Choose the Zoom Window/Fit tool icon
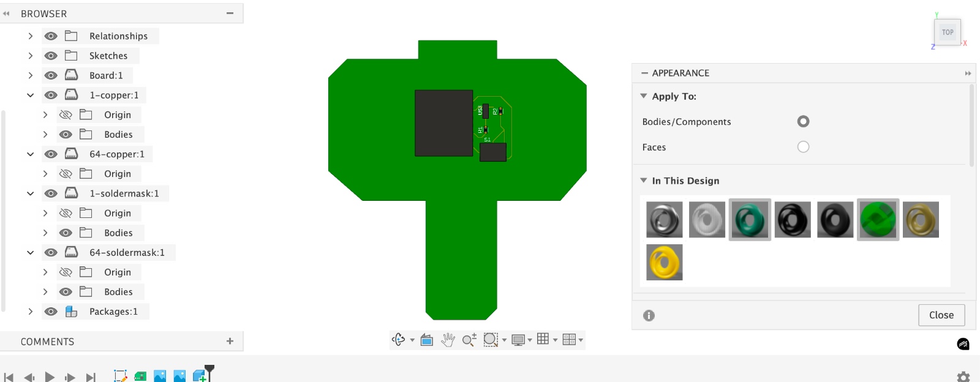This screenshot has width=980, height=382. (491, 340)
